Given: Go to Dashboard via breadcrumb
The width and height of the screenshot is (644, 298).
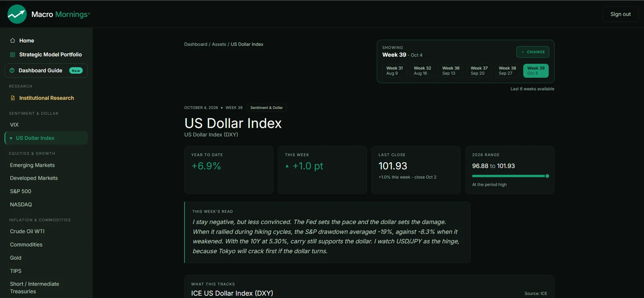Looking at the screenshot, I should tap(196, 44).
